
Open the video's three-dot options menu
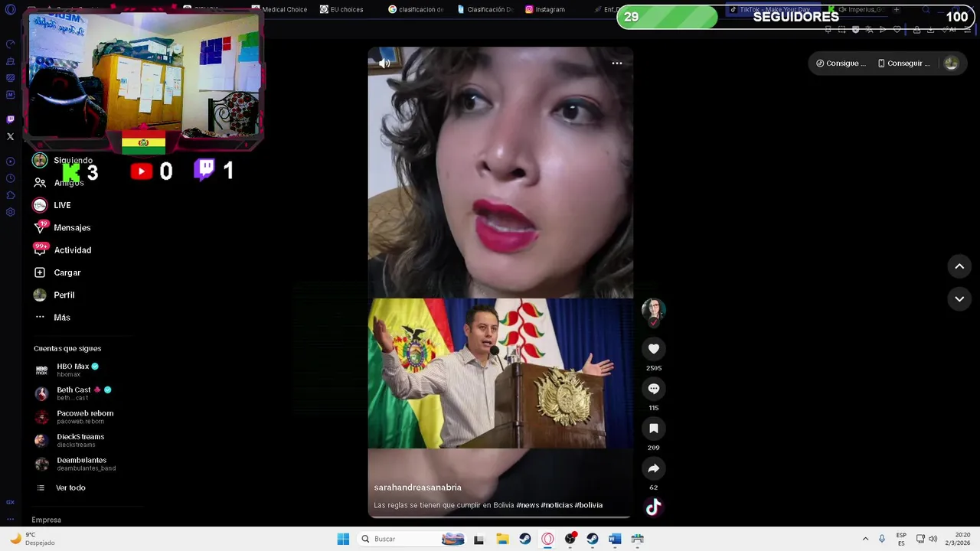coord(617,64)
